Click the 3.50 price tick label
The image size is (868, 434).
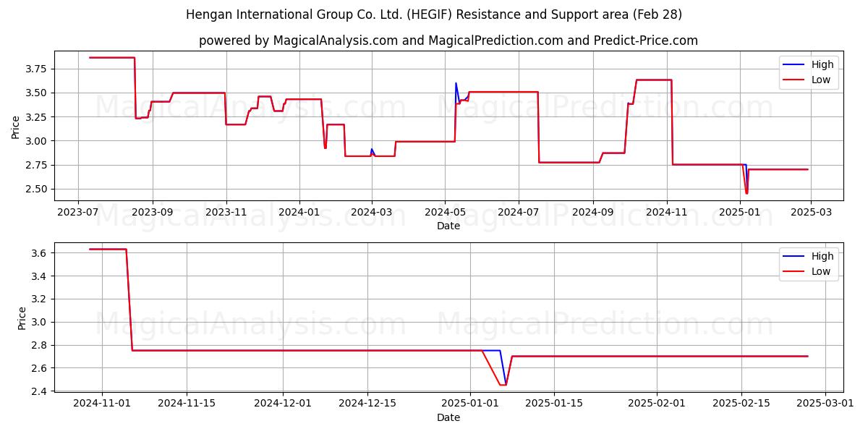coord(37,93)
